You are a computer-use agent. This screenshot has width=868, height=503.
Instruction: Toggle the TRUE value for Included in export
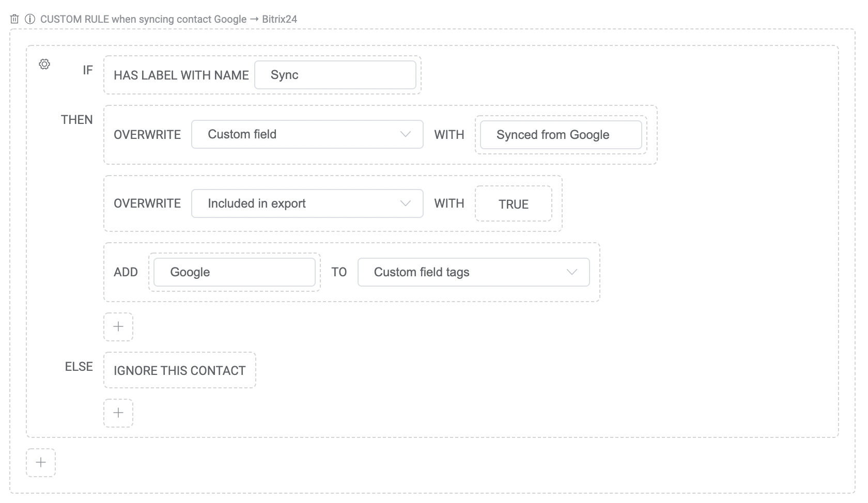513,204
